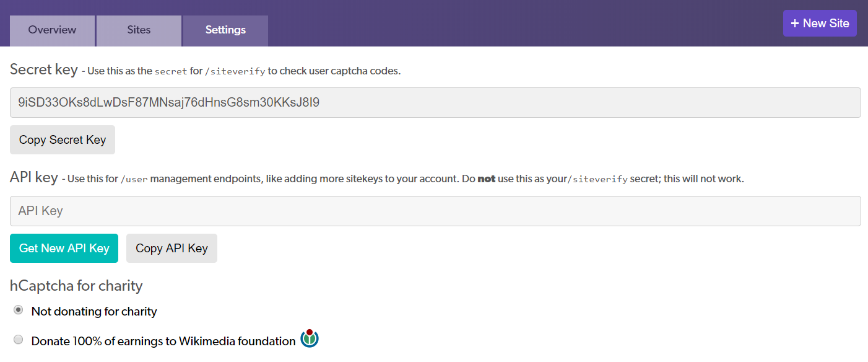Click inside the Secret key value field
The width and height of the screenshot is (868, 362).
point(435,102)
